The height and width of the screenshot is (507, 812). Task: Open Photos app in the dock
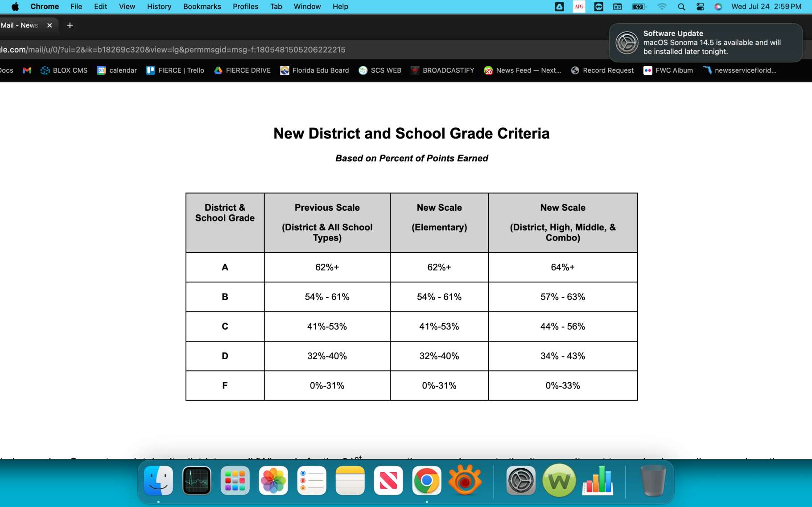click(273, 481)
